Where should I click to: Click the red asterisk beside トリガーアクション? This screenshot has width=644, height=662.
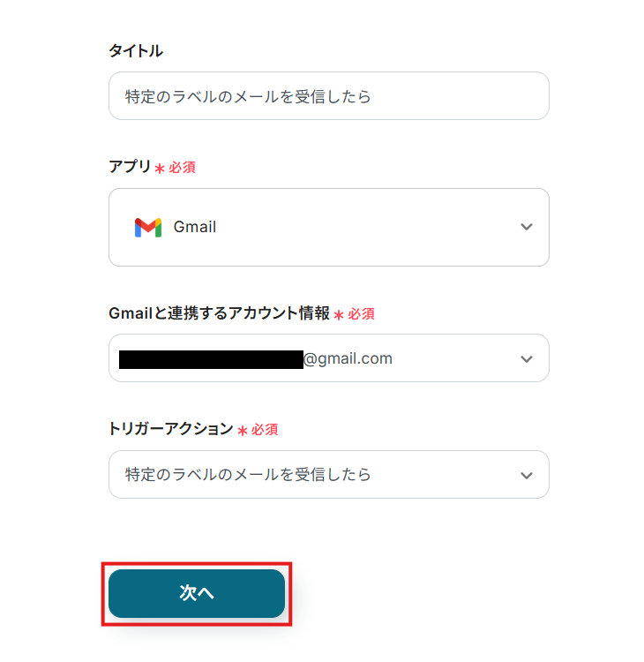(243, 431)
